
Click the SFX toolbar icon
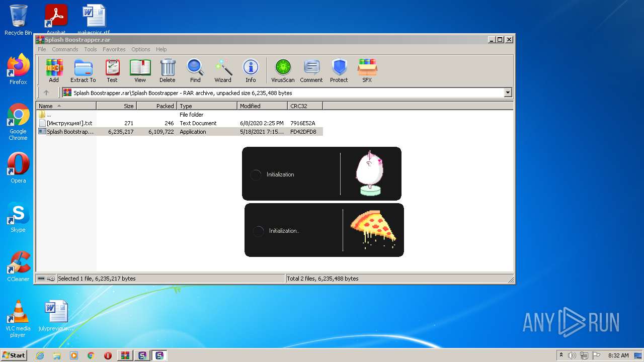tap(367, 71)
